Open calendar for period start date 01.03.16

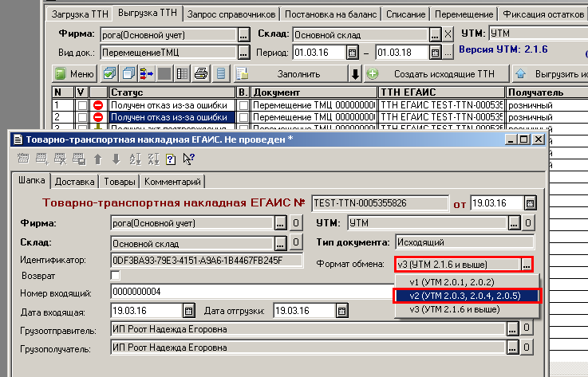point(352,53)
